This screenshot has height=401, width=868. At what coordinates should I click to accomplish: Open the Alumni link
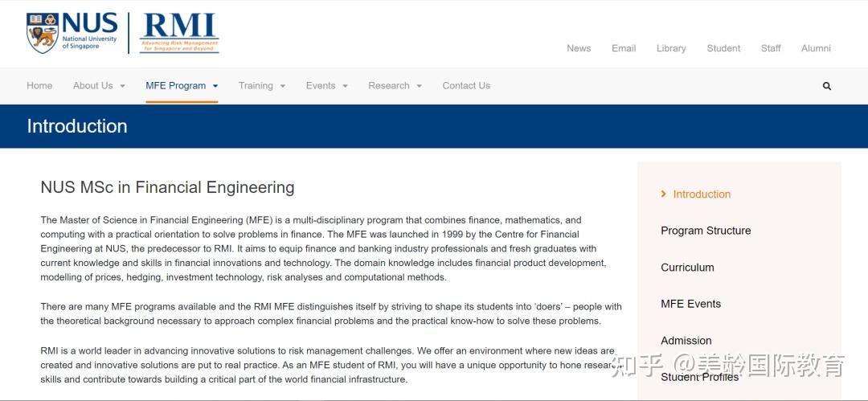point(816,48)
